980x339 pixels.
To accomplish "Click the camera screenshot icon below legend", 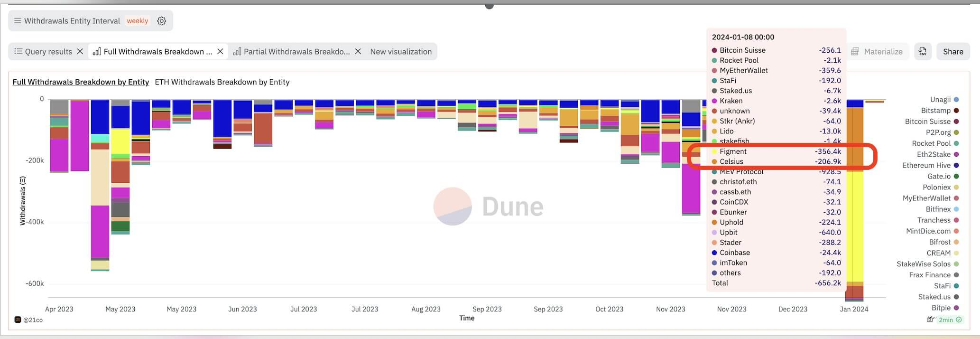I will click(930, 320).
